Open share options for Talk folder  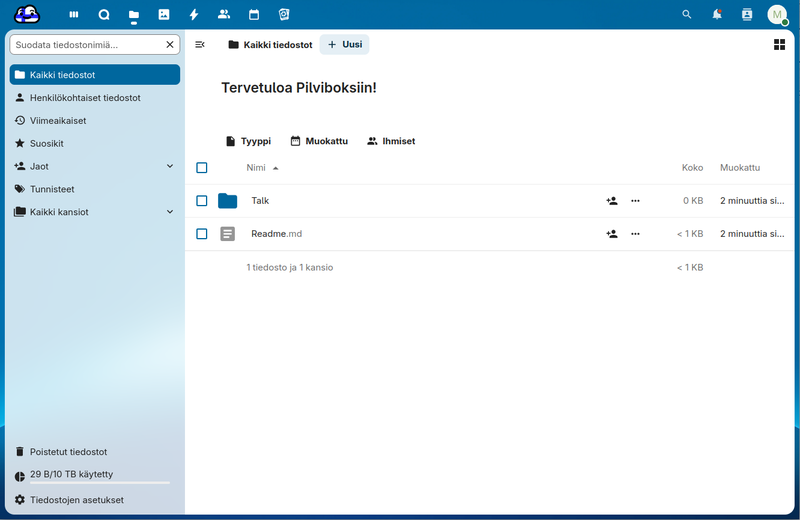612,201
